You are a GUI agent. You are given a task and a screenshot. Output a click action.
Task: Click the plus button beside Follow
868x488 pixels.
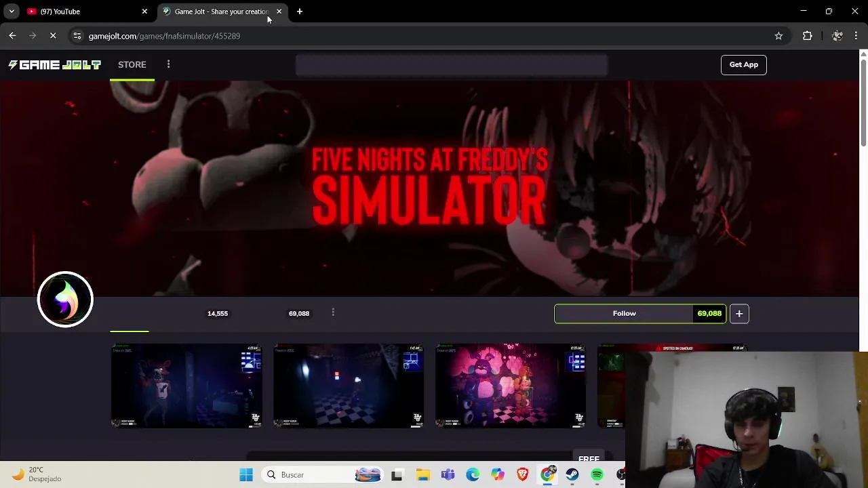(x=739, y=313)
